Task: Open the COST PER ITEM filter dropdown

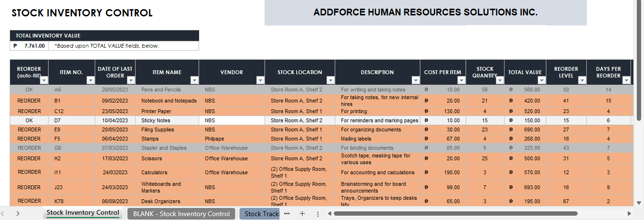Action: click(x=462, y=80)
